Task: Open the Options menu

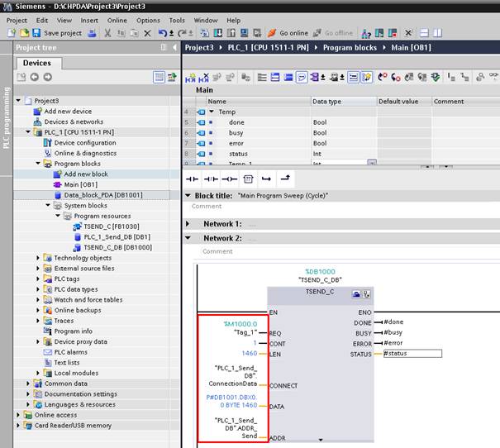Action: click(148, 20)
